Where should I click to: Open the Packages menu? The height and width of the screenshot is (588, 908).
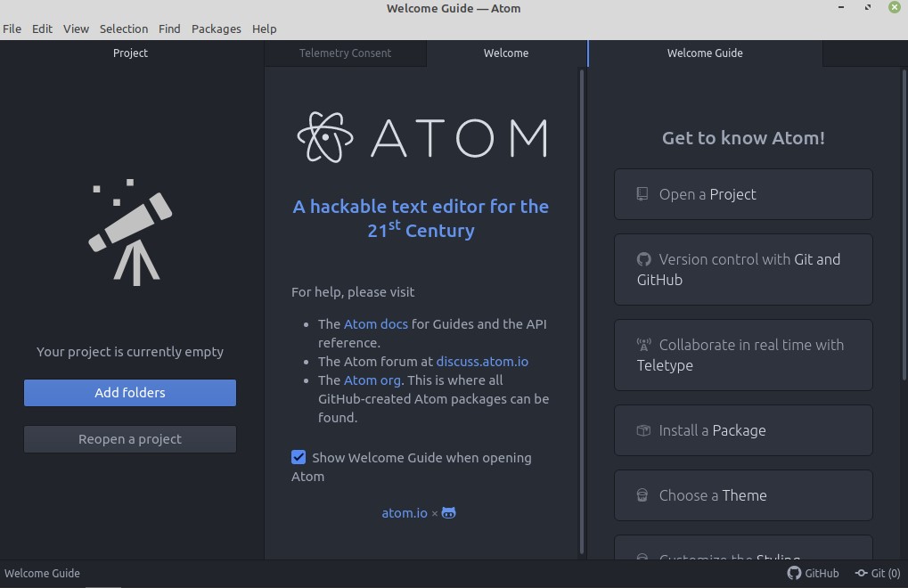tap(216, 29)
